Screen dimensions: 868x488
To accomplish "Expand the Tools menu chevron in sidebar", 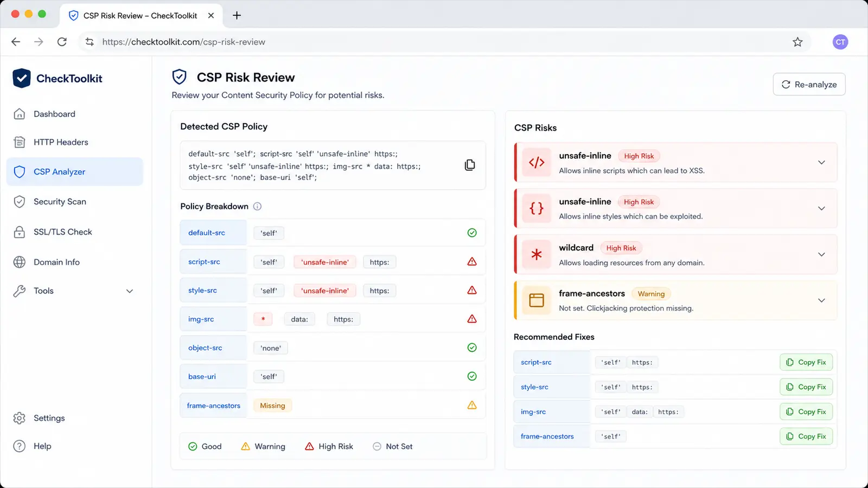I will (130, 291).
